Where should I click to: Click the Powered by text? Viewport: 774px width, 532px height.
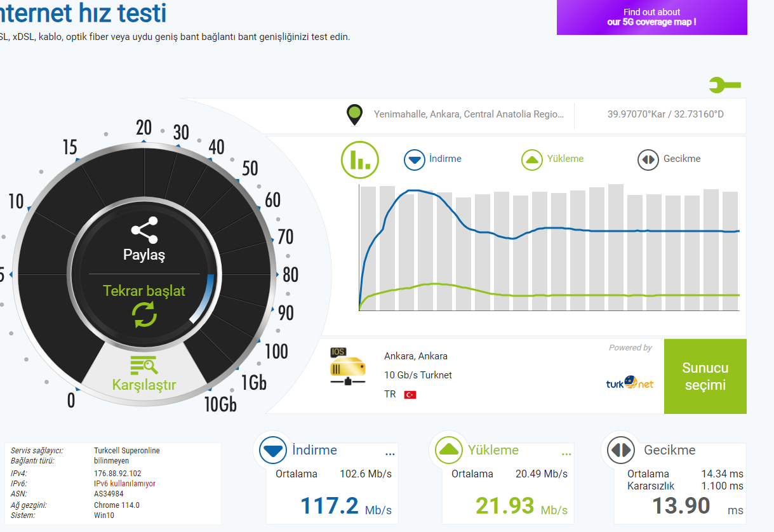631,348
